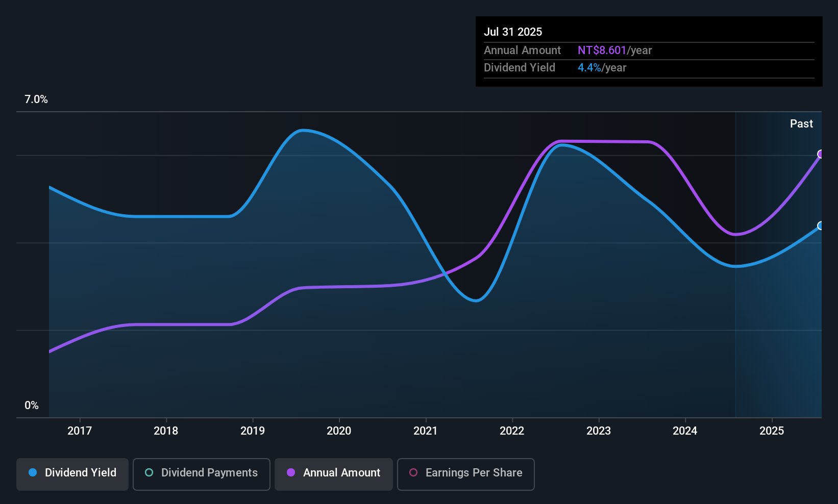The image size is (838, 504).
Task: Click the Jul 31 2025 tooltip date
Action: click(513, 32)
